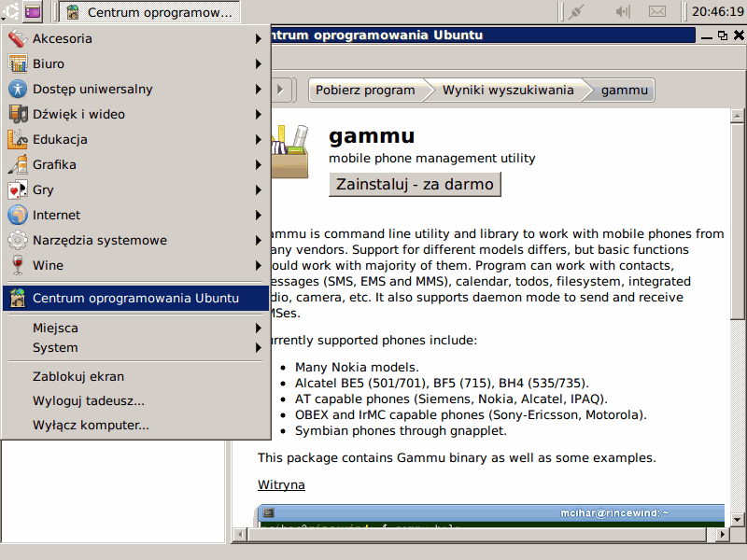The width and height of the screenshot is (747, 560).
Task: Open Centrum oprogramowania Ubuntu from the menu
Action: (135, 299)
